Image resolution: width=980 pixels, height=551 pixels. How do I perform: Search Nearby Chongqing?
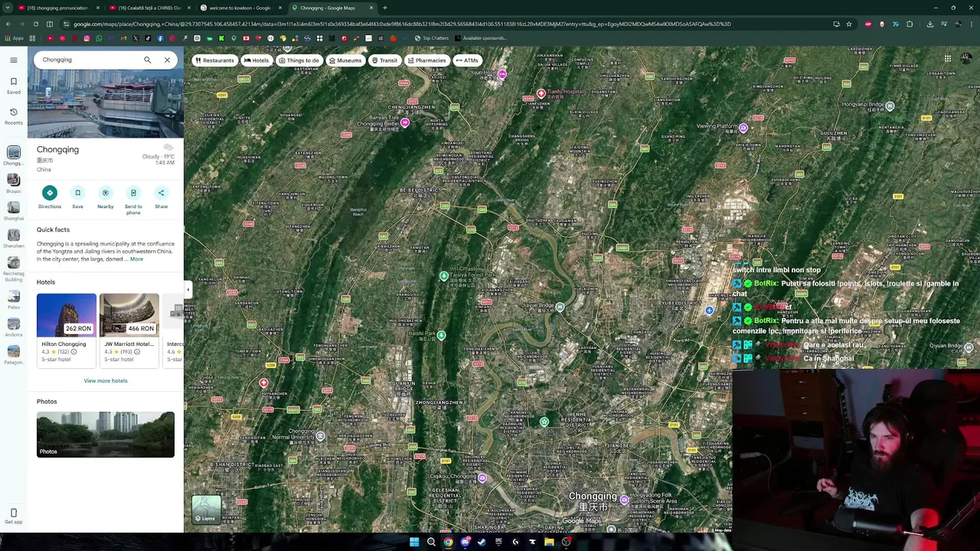pyautogui.click(x=106, y=197)
